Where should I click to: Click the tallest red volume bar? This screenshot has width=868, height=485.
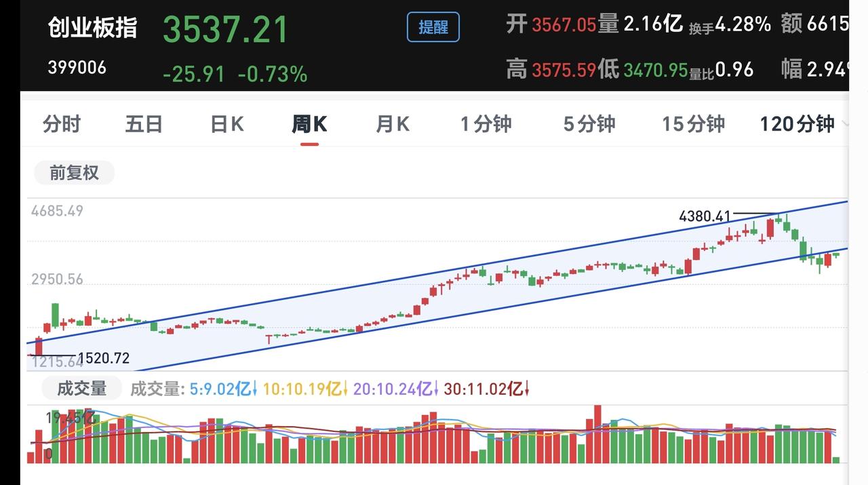point(597,434)
